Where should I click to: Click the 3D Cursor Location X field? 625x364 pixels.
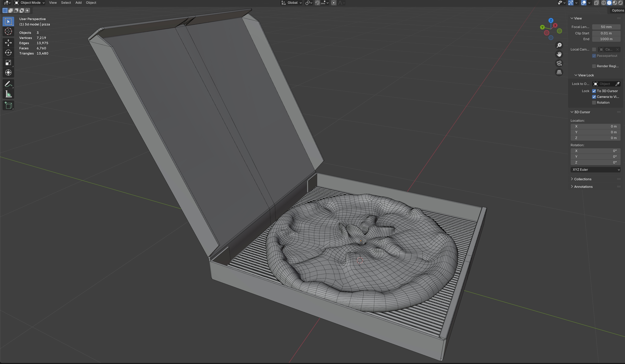click(x=595, y=126)
